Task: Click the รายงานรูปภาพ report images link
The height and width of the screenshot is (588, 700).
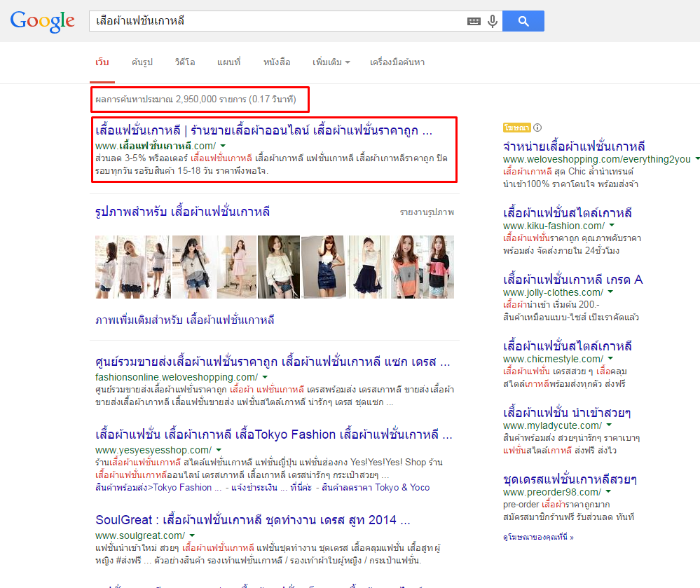Action: (x=427, y=212)
